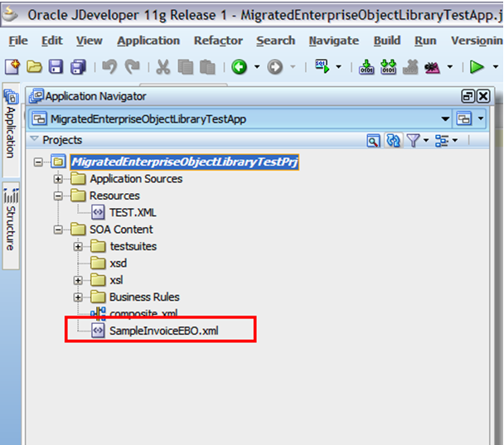504x445 pixels.
Task: Click the Application Menu icon beside application name
Action: click(x=464, y=119)
